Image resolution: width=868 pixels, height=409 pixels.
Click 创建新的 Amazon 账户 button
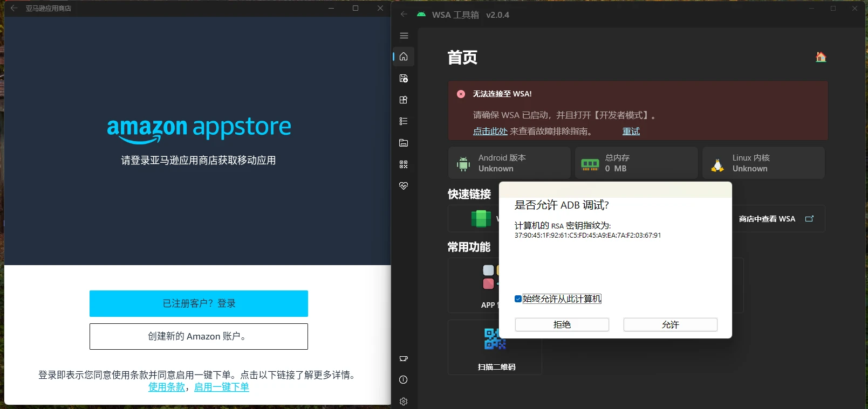[199, 336]
